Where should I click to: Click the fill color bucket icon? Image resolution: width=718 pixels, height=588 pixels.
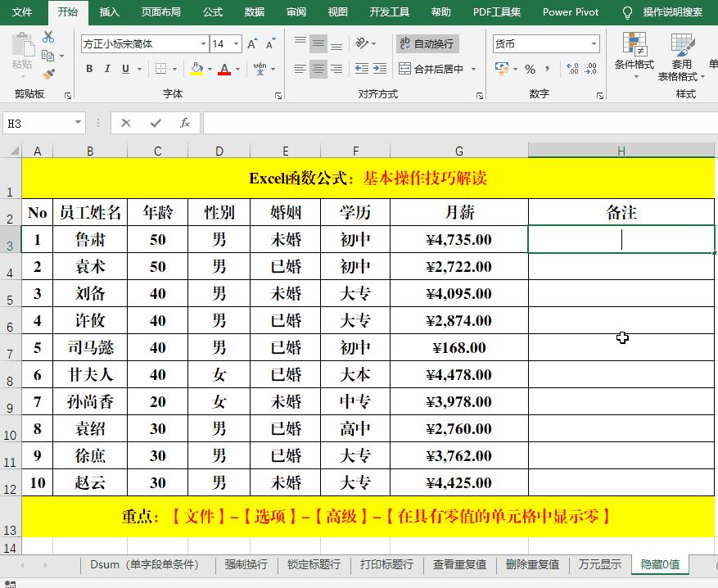point(196,69)
